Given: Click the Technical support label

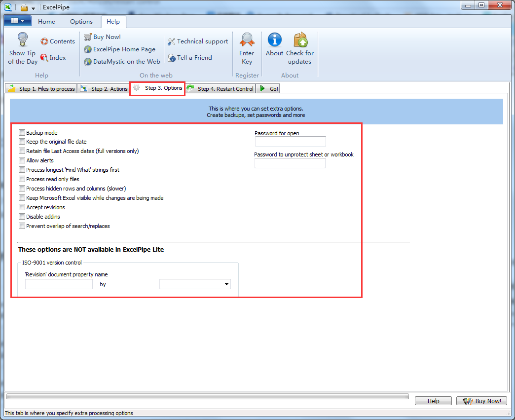Looking at the screenshot, I should [203, 41].
